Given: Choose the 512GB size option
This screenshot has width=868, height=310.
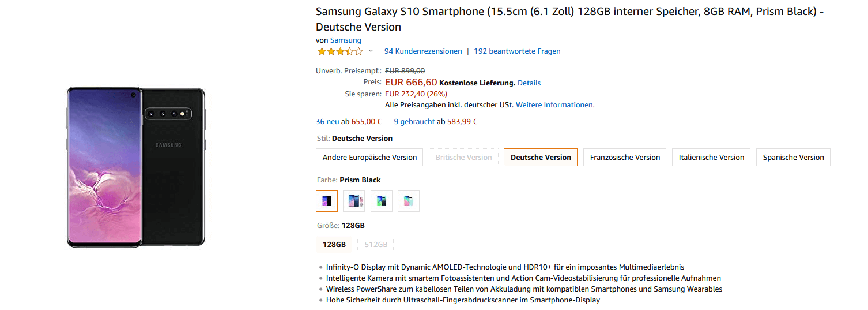Looking at the screenshot, I should 376,245.
